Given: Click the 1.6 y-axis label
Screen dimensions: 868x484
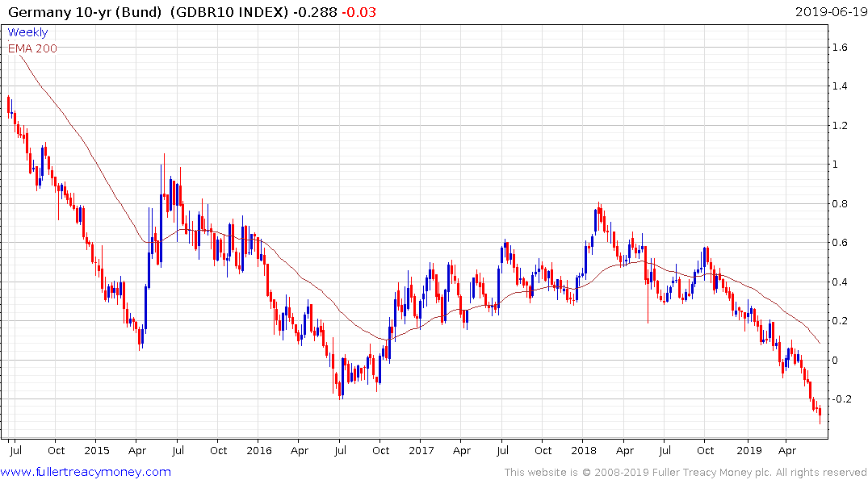Looking at the screenshot, I should tap(840, 47).
